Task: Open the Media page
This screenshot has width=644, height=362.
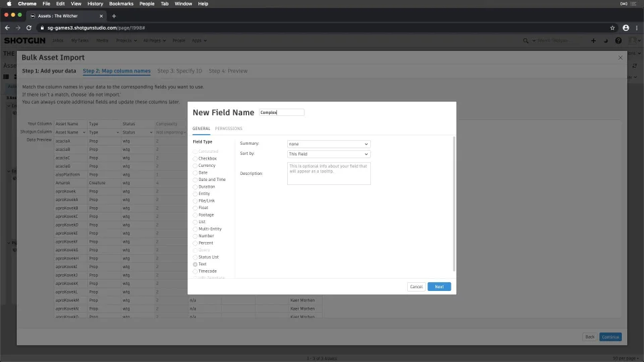Action: [102, 41]
